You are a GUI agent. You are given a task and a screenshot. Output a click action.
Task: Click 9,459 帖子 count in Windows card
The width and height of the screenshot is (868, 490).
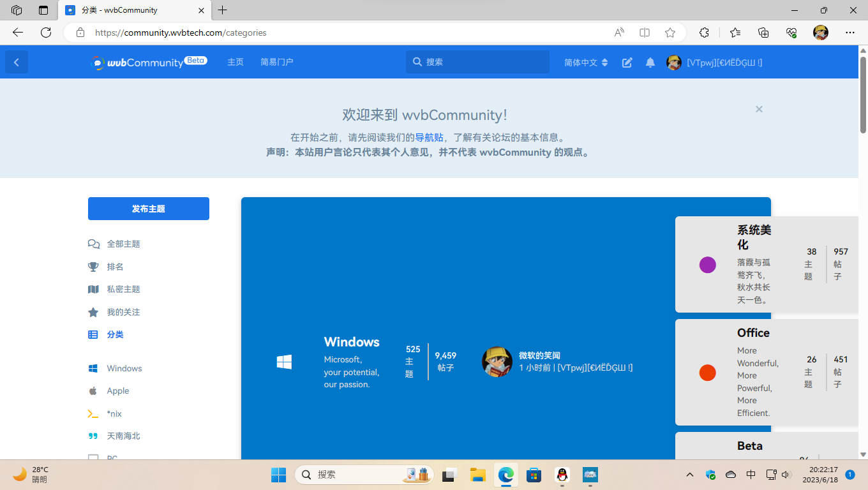tap(445, 362)
